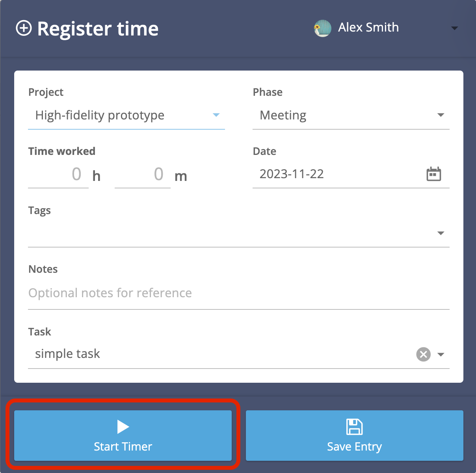Start the timer for simple task
The height and width of the screenshot is (473, 476).
coord(123,436)
